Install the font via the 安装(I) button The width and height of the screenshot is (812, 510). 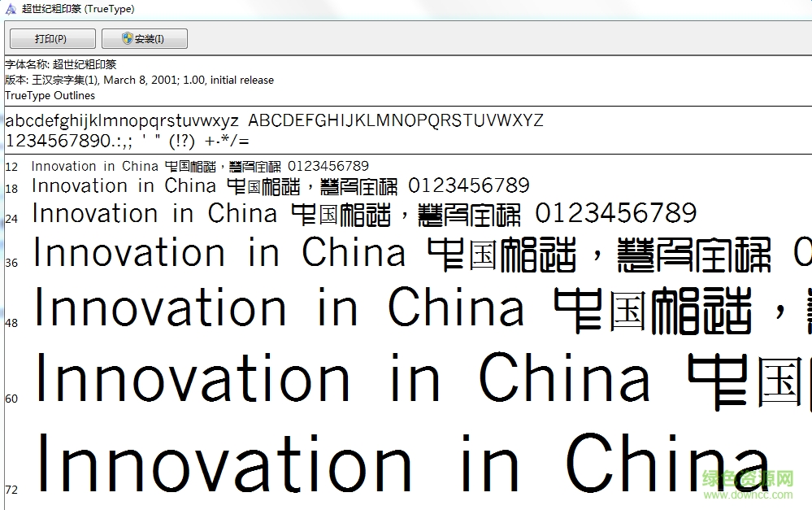click(x=144, y=38)
